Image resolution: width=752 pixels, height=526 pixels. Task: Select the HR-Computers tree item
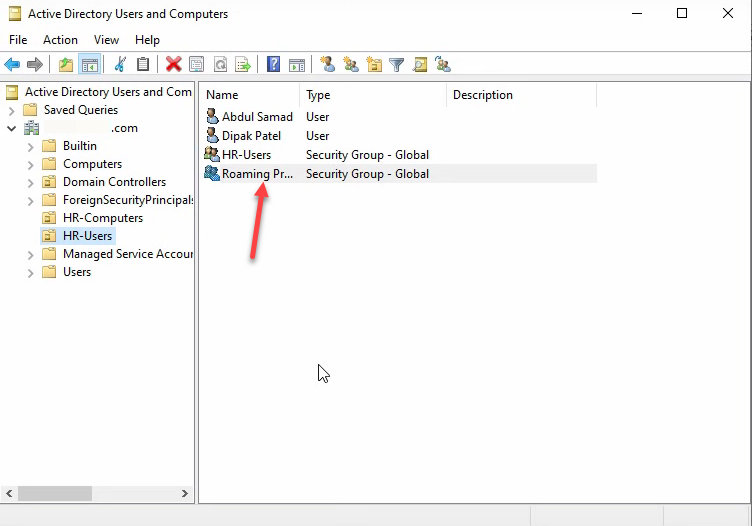coord(103,218)
